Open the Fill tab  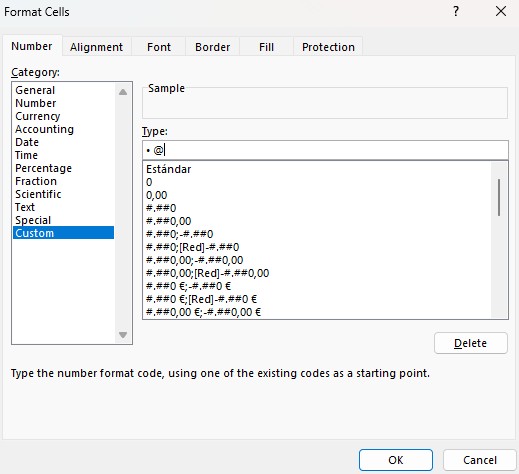coord(266,47)
